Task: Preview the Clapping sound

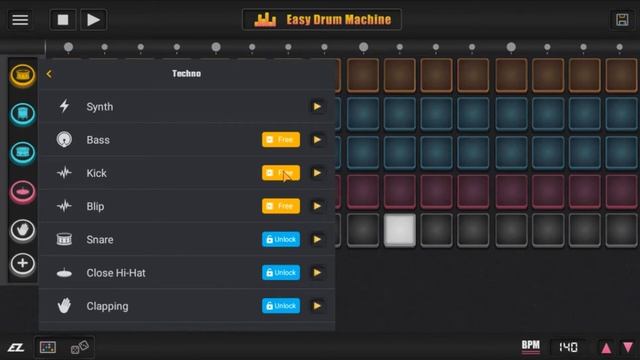Action: click(317, 306)
